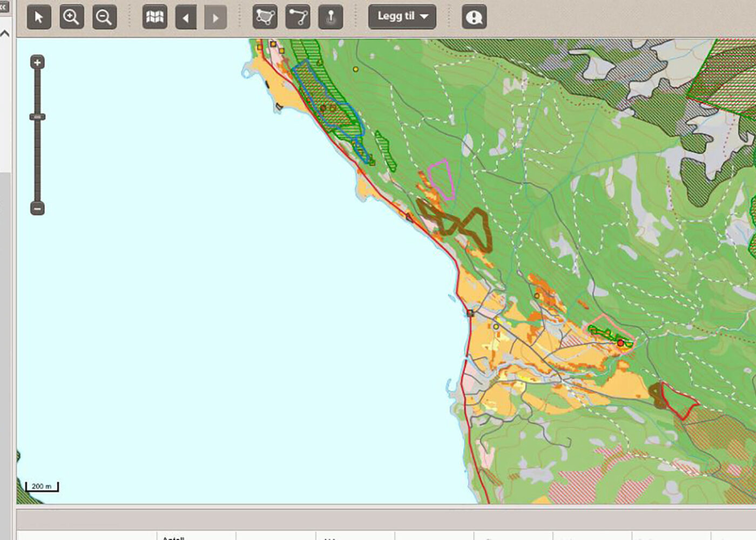Click the 200 m scale bar
This screenshot has width=756, height=540.
[42, 487]
